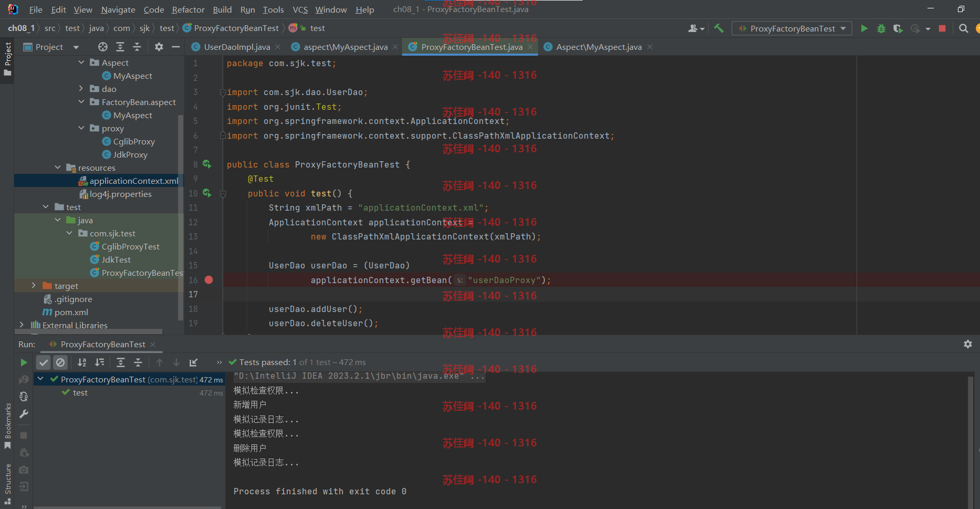980x509 pixels.
Task: Click ProxyFactoryBeanTest breadcrumb
Action: 231,28
